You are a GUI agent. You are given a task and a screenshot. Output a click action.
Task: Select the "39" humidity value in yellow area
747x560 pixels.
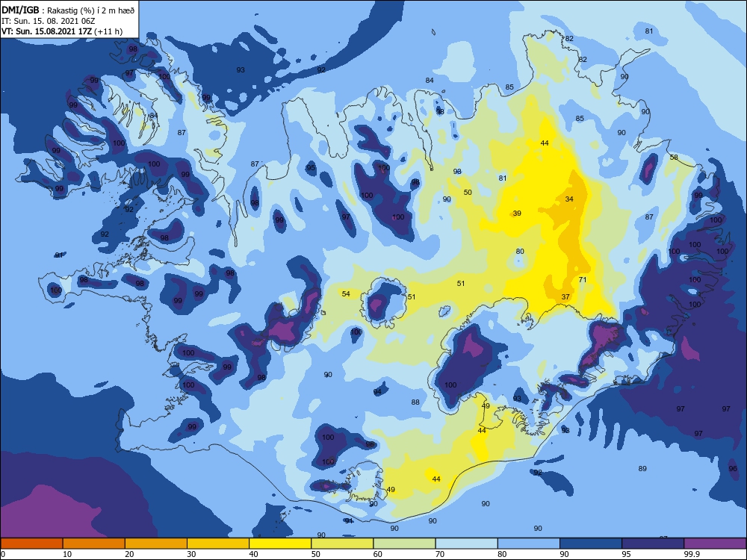tap(517, 214)
